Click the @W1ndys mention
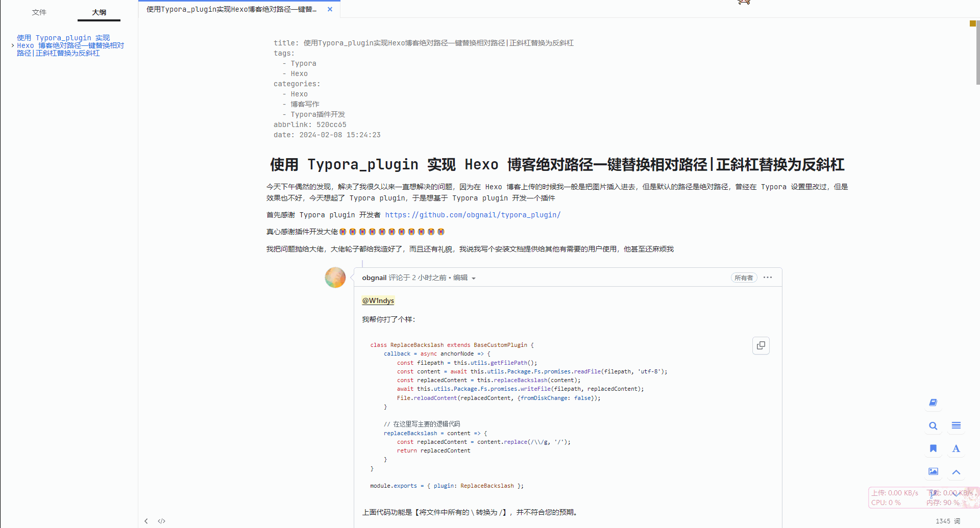 point(378,300)
